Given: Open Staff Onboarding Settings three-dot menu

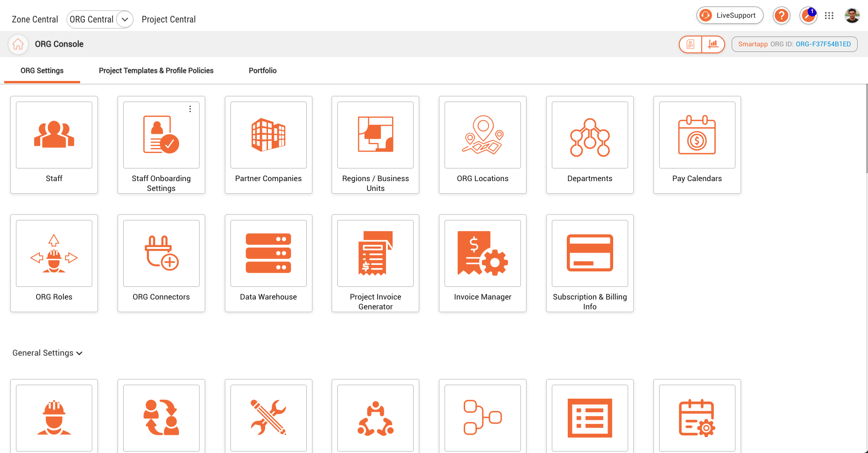Looking at the screenshot, I should click(x=190, y=109).
